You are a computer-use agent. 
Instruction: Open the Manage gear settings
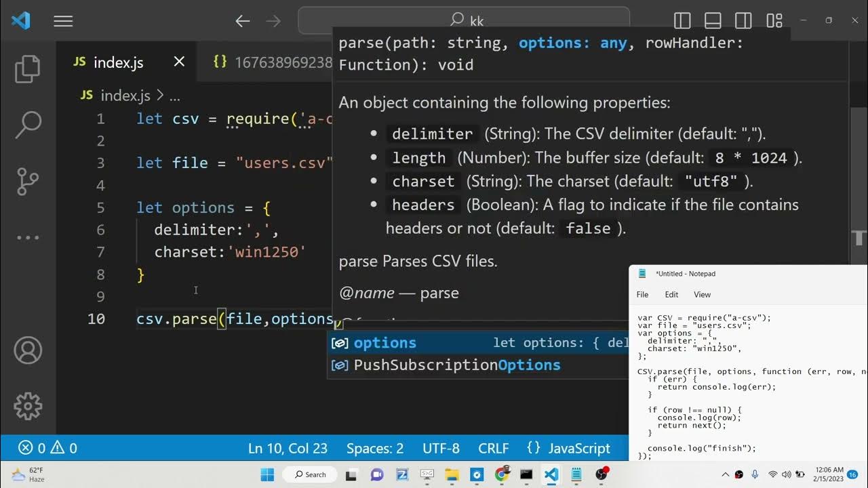28,406
